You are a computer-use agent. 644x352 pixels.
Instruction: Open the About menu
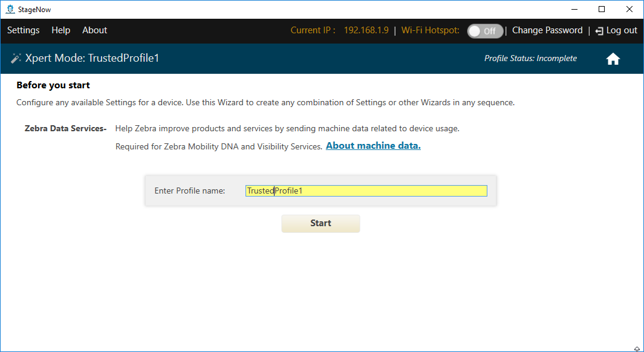coord(94,30)
